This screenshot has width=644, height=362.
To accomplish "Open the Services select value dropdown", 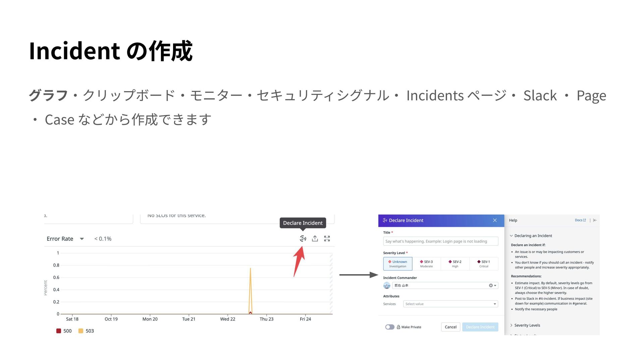I will [450, 304].
